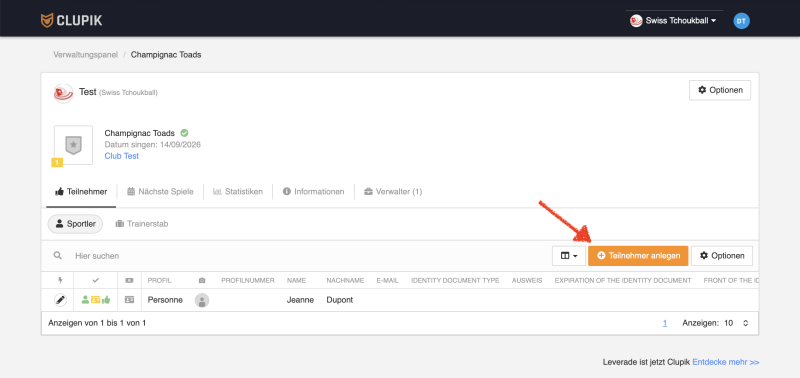Open the Club Test link

[x=121, y=156]
